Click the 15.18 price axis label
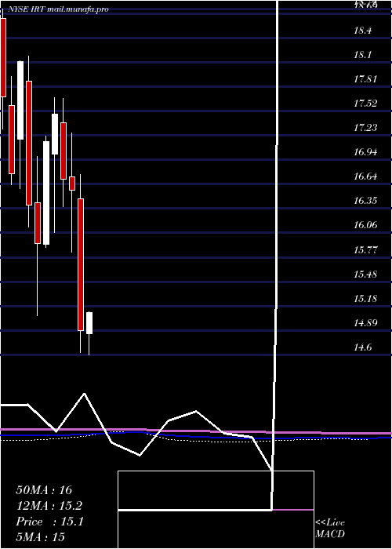 [365, 299]
